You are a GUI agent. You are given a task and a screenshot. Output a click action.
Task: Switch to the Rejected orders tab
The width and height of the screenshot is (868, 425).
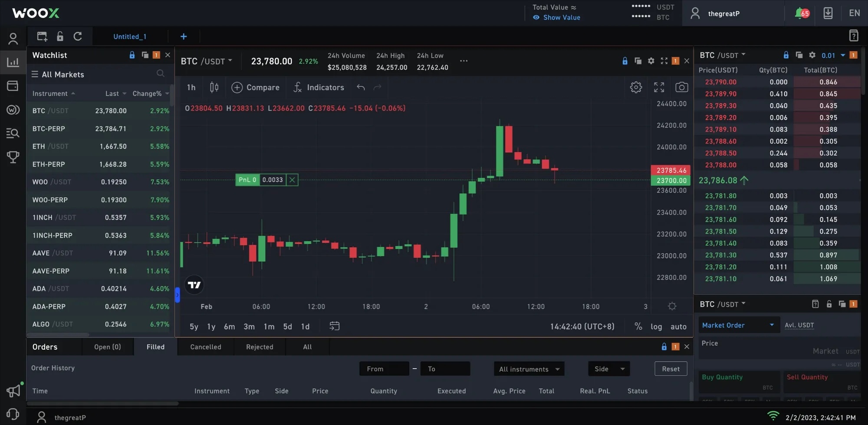point(260,347)
